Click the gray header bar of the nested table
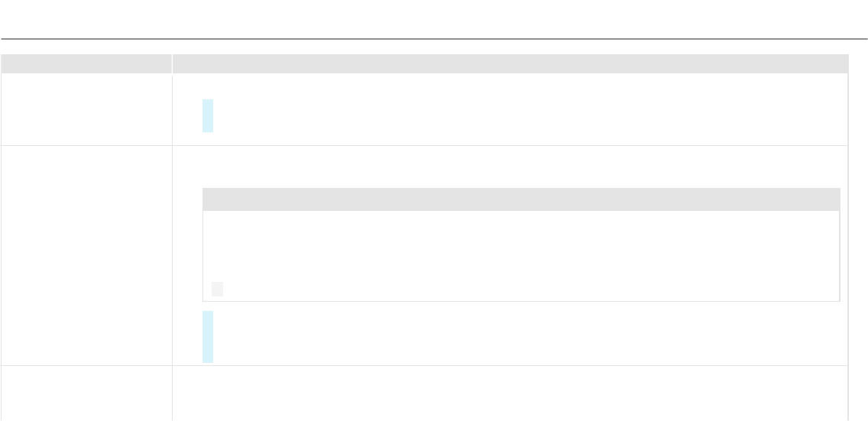Viewport: 868px width, 421px height. 520,199
